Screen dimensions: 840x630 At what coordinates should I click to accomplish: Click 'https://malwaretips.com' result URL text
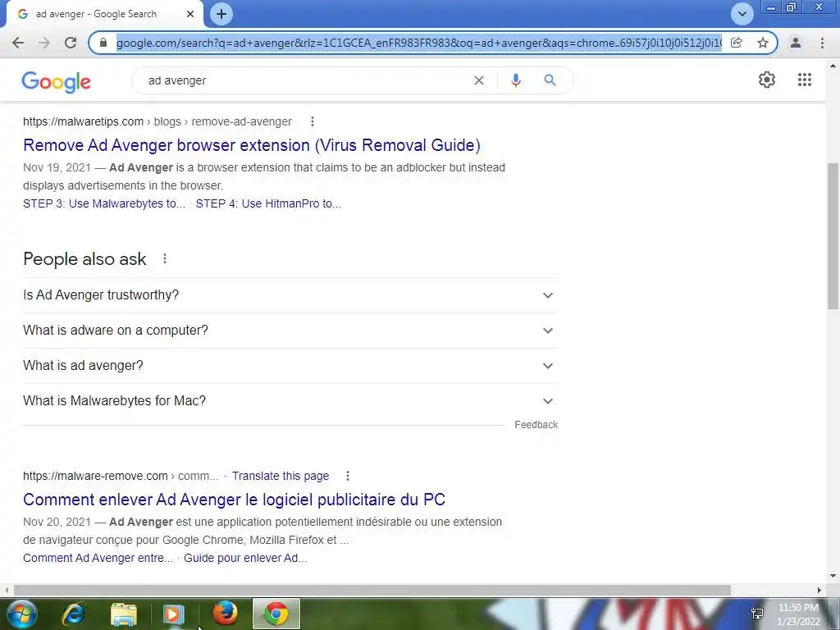(83, 121)
